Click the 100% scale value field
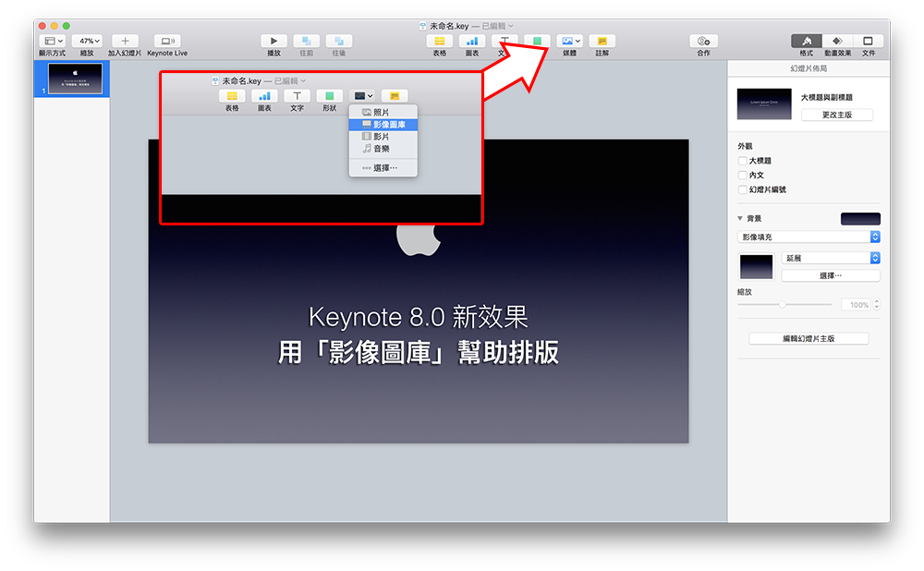The image size is (924, 571). tap(857, 305)
